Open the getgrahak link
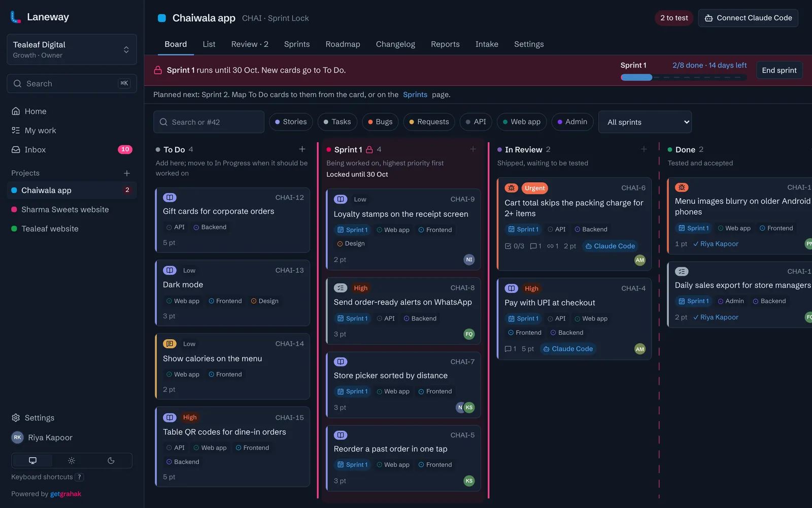Screen dimensions: 812x508 point(65,494)
